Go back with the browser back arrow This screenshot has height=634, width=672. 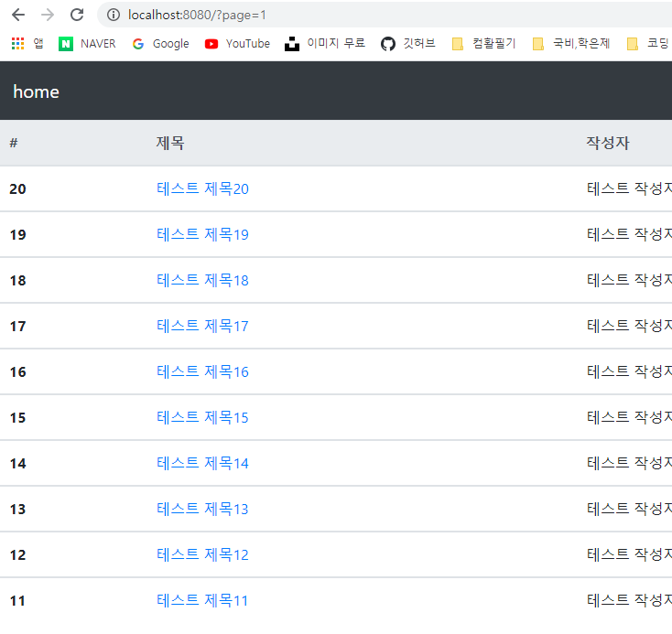click(x=18, y=15)
